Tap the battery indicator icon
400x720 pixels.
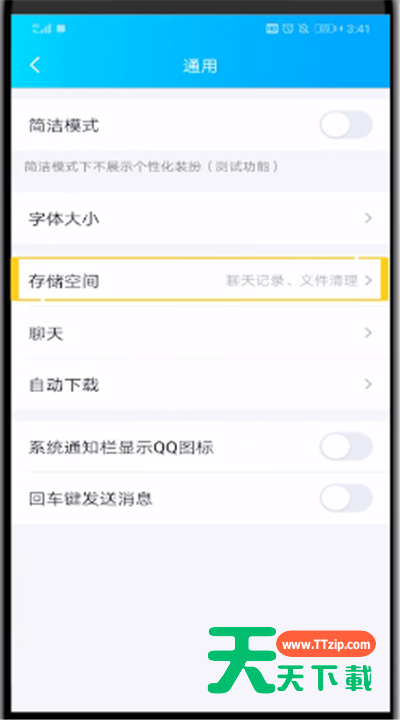point(325,28)
